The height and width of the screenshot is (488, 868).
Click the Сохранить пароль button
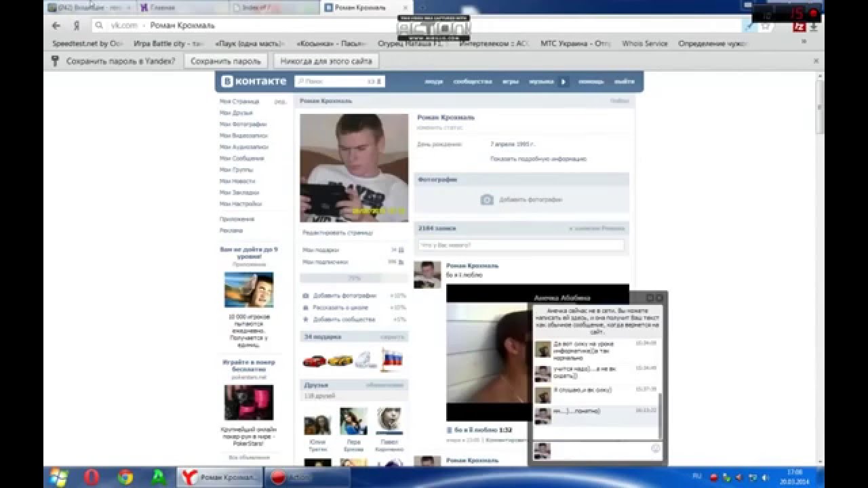coord(226,61)
